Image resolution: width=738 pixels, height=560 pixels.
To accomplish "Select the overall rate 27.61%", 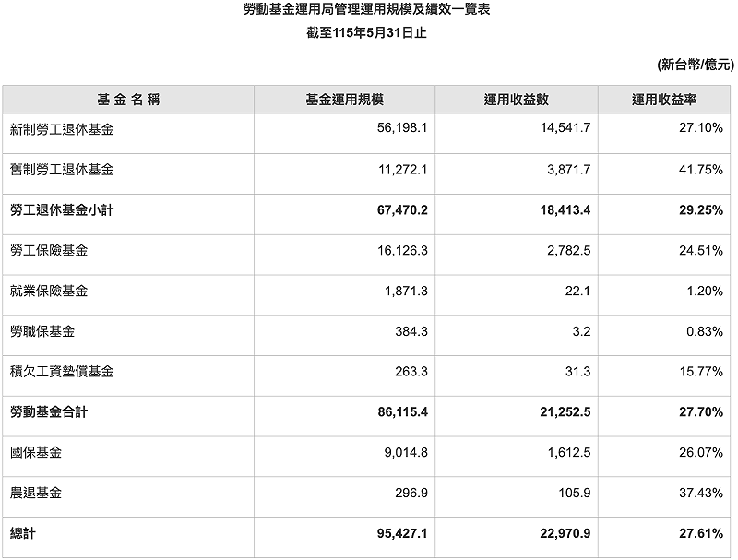I will tap(701, 533).
